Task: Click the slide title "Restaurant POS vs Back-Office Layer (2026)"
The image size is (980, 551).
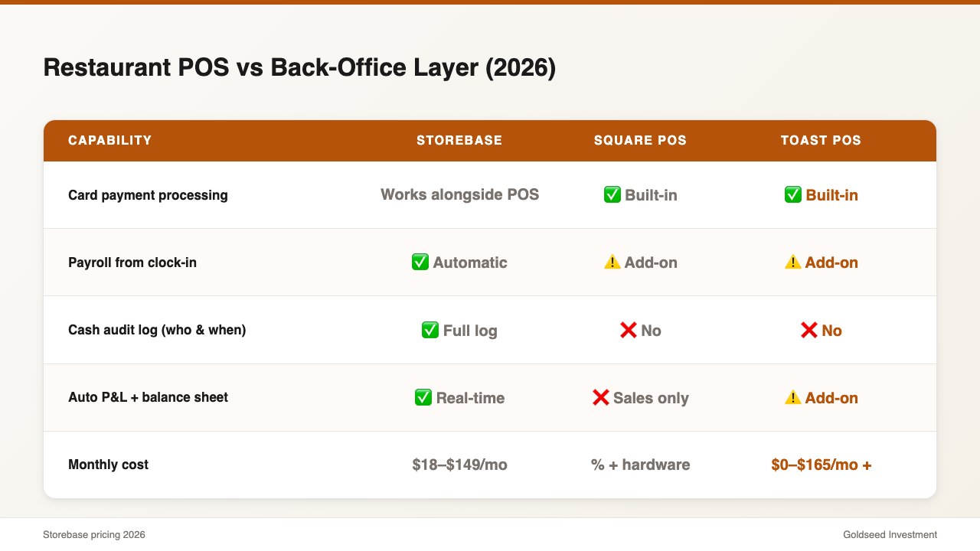Action: coord(299,68)
